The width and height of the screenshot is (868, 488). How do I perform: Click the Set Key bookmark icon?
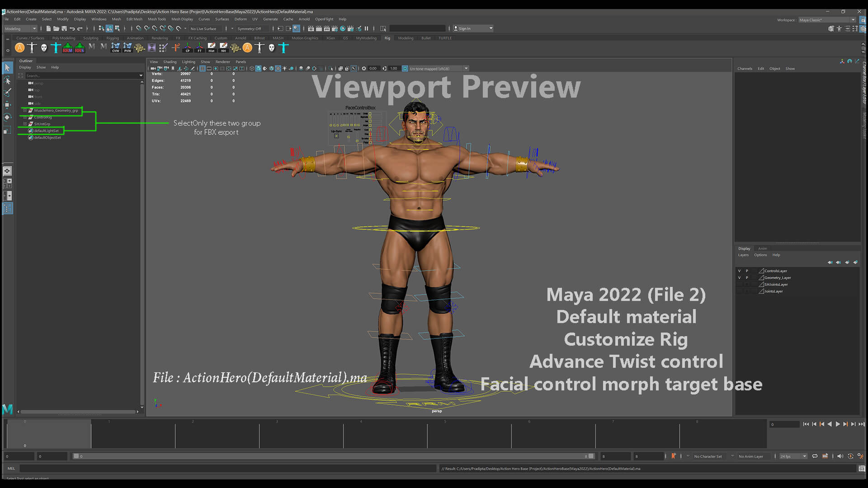[674, 456]
